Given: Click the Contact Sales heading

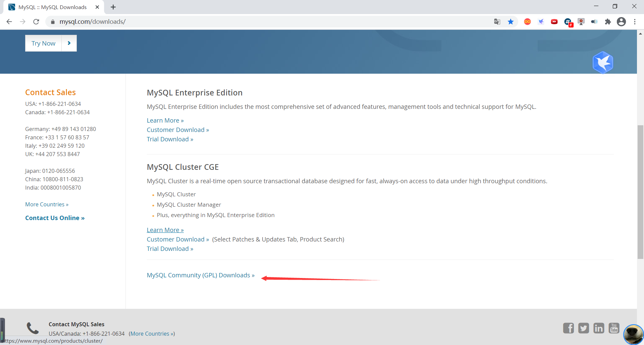Looking at the screenshot, I should [50, 92].
